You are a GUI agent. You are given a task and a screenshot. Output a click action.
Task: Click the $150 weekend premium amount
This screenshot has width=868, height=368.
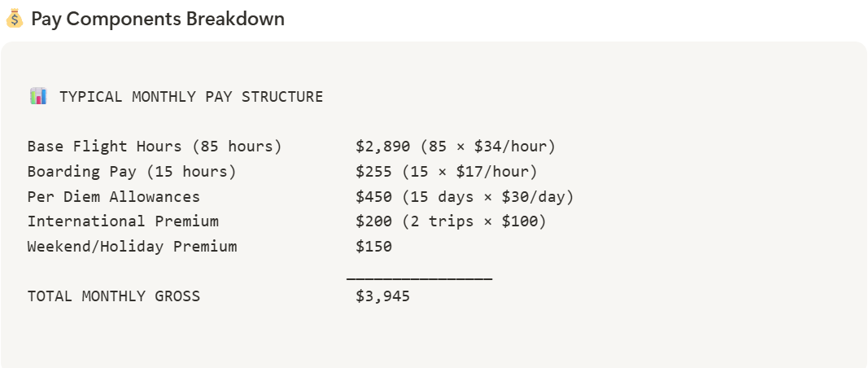pos(373,246)
